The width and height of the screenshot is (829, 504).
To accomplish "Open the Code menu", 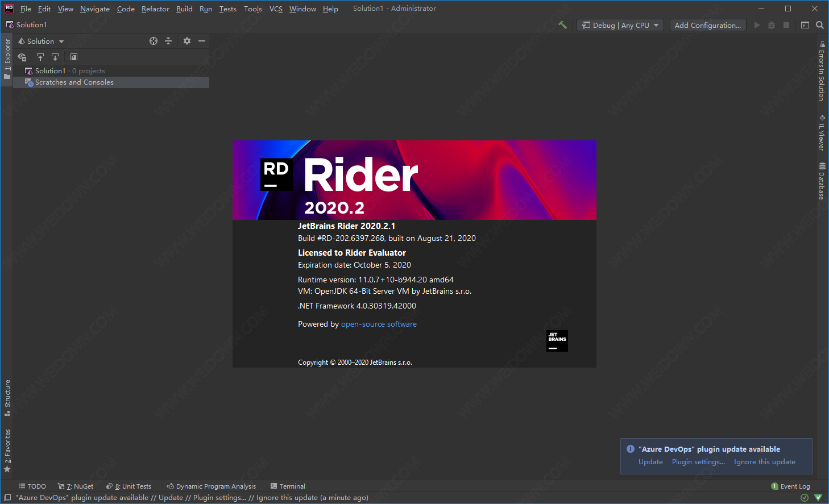I will pyautogui.click(x=126, y=9).
